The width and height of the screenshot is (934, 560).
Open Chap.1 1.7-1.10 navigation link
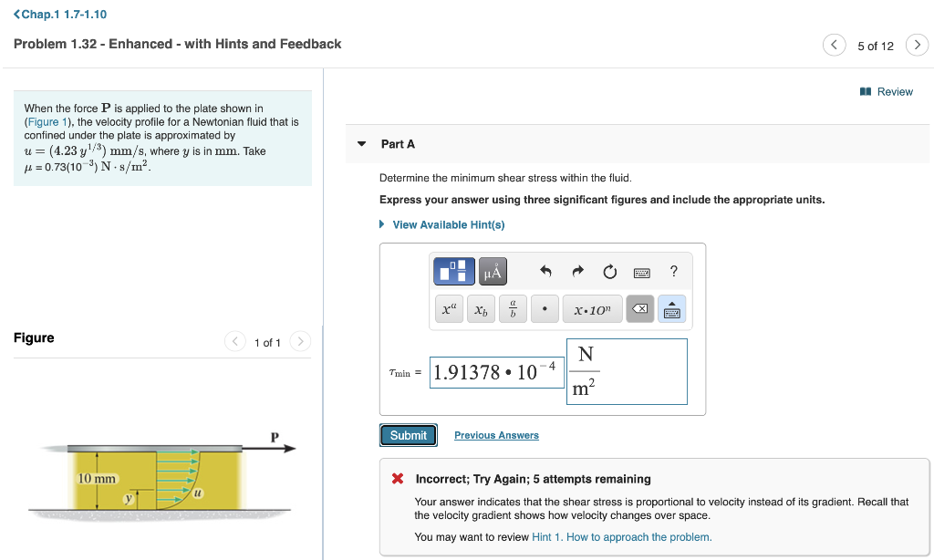[x=60, y=14]
